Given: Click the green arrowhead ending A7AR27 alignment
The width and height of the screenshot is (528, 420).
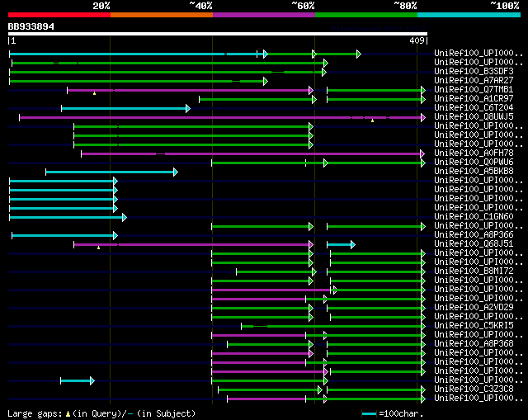Looking at the screenshot, I should (266, 81).
